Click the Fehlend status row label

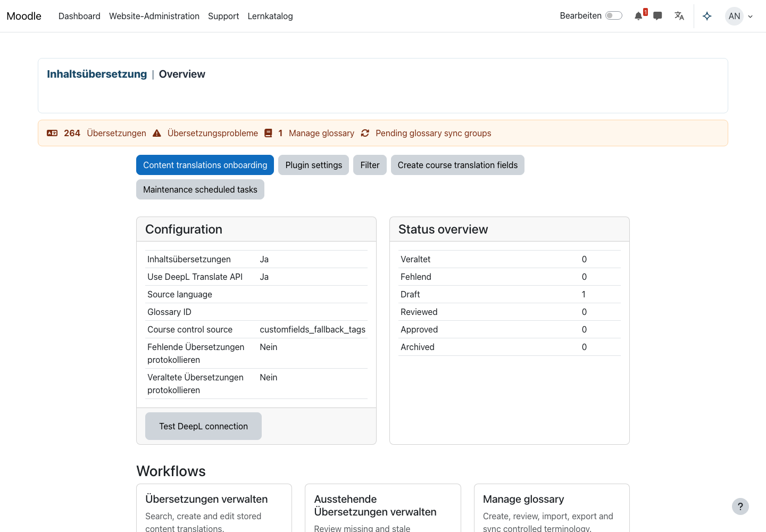tap(416, 277)
